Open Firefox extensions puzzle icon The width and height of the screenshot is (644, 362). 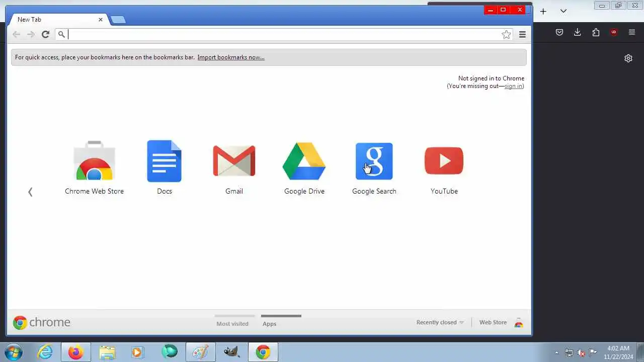click(x=596, y=32)
